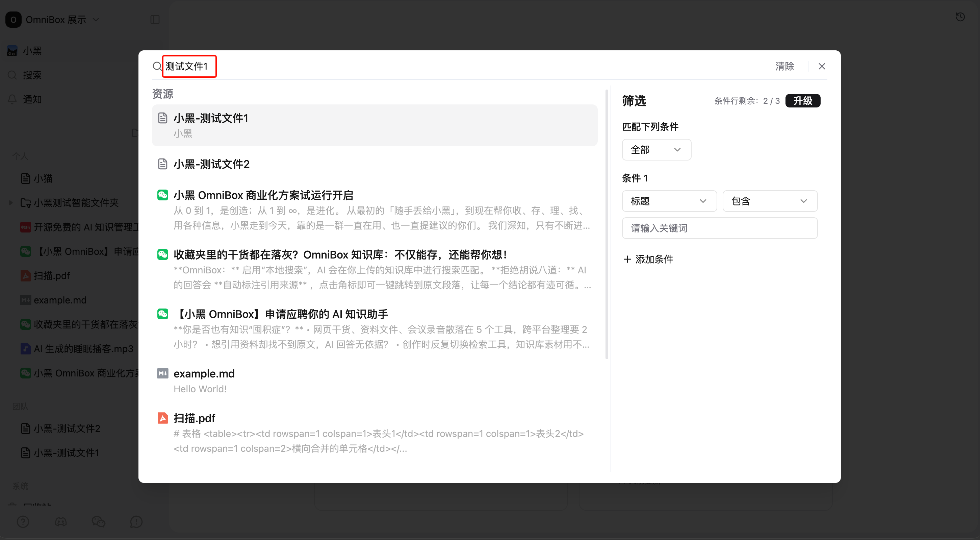Viewport: 980px width, 540px height.
Task: Select 扫描.pdf in the sidebar tree
Action: click(x=52, y=276)
